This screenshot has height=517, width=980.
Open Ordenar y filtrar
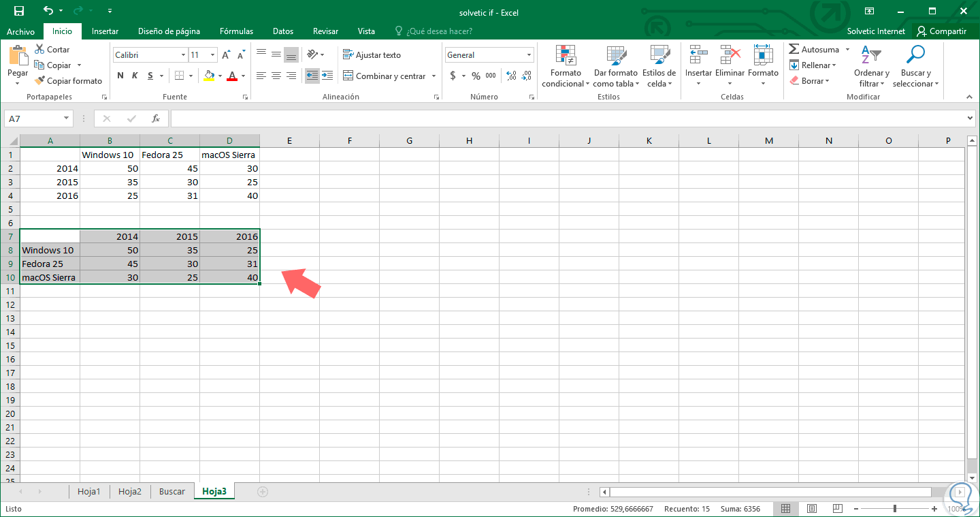coord(871,67)
